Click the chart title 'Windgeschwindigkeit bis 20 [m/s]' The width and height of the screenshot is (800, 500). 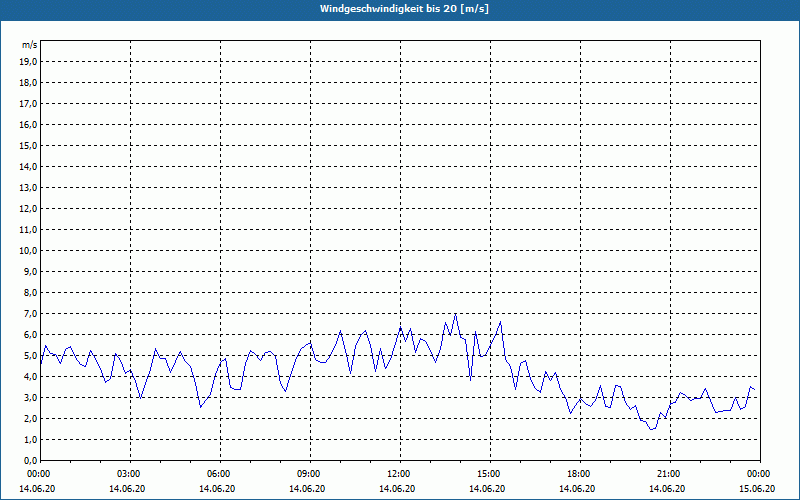click(404, 9)
